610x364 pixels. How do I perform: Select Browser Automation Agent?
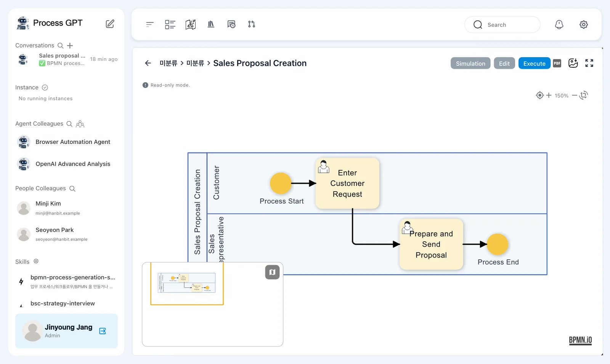pos(67,142)
